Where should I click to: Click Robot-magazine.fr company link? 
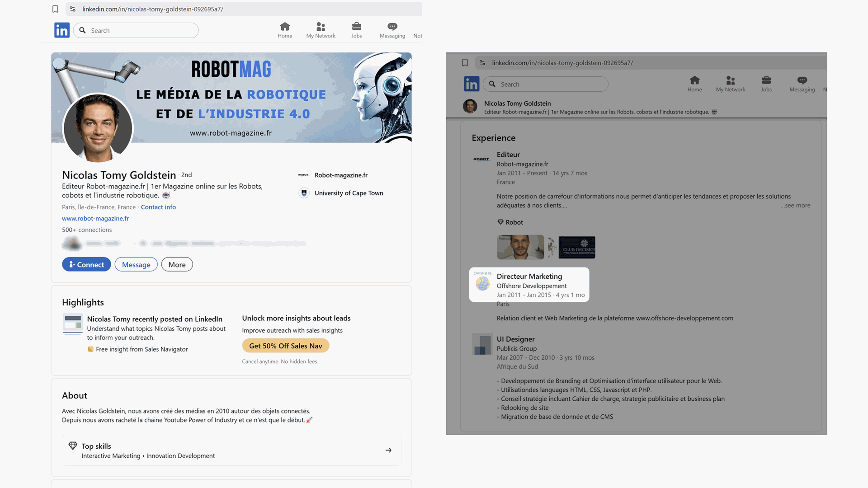coord(341,175)
